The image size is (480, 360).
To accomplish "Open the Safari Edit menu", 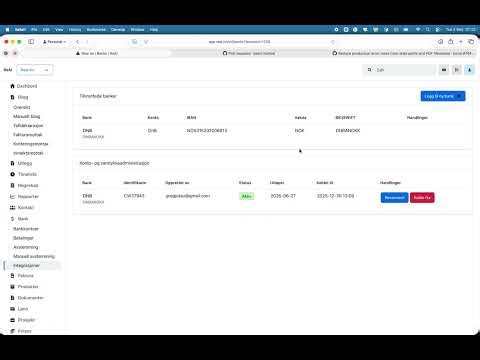I will (46, 29).
